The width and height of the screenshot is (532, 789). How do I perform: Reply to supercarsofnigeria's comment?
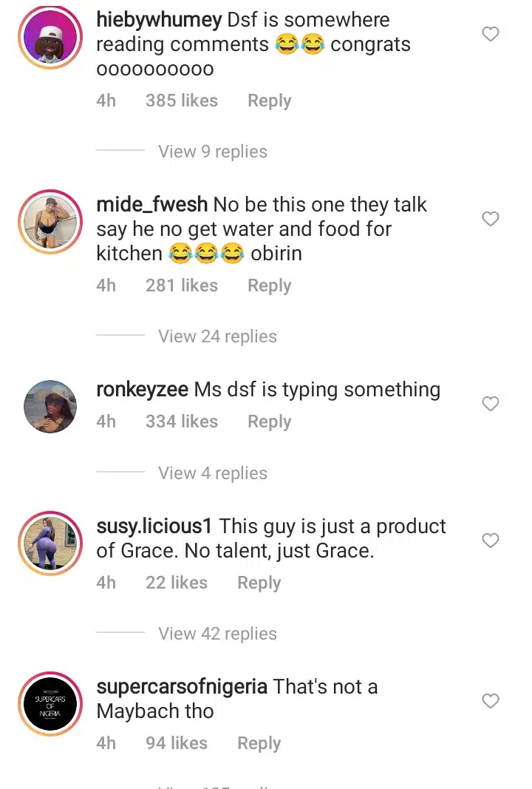(259, 743)
